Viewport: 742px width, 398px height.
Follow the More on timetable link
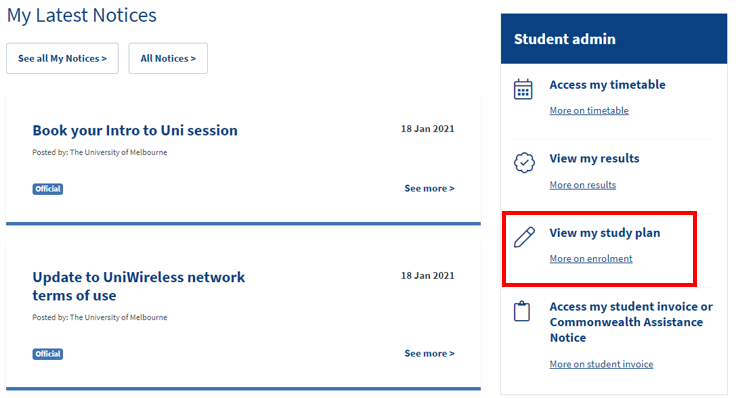tap(589, 110)
